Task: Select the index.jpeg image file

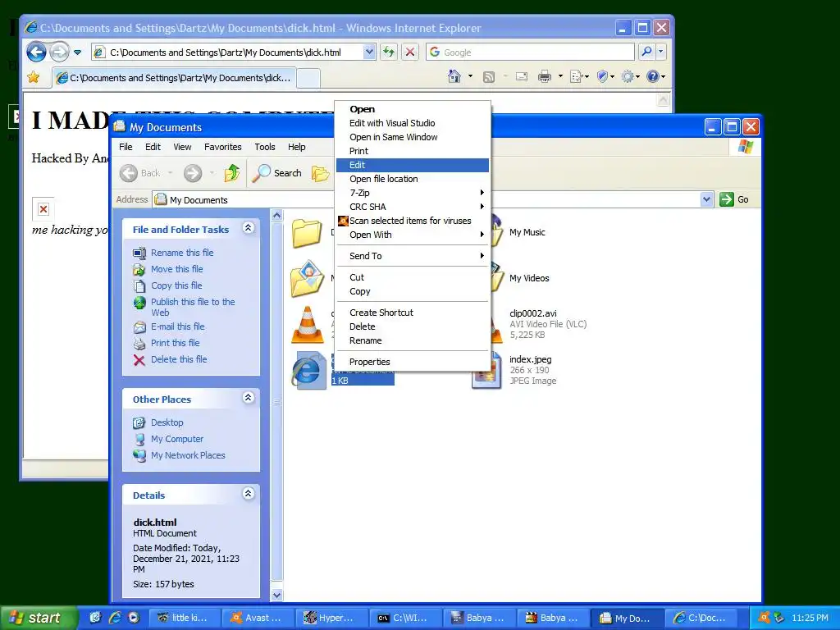Action: point(531,359)
